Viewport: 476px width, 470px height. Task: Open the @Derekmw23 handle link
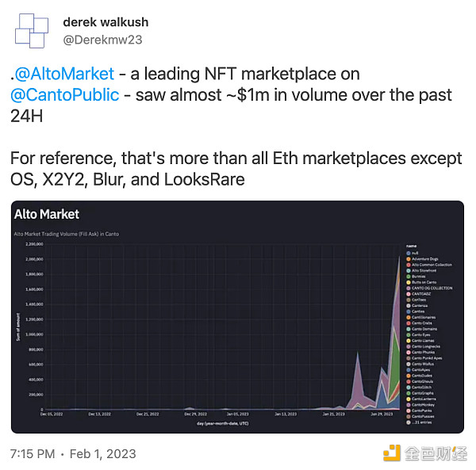click(103, 40)
